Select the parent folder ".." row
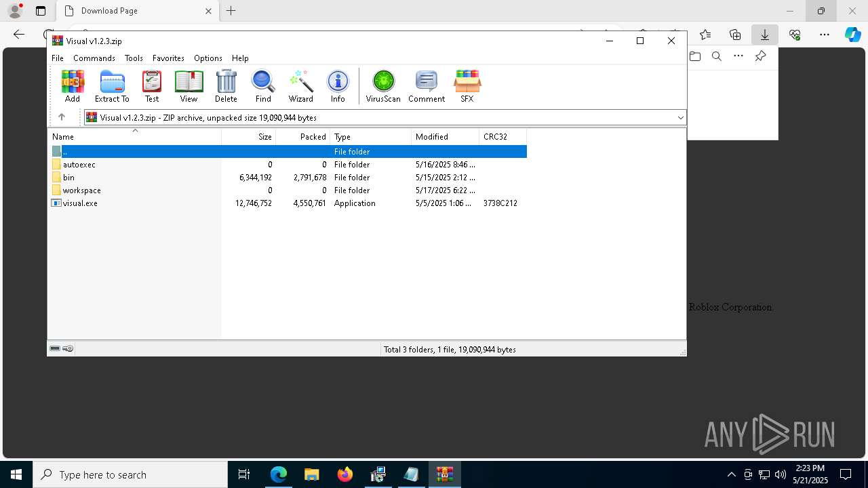The height and width of the screenshot is (488, 868). [x=289, y=151]
